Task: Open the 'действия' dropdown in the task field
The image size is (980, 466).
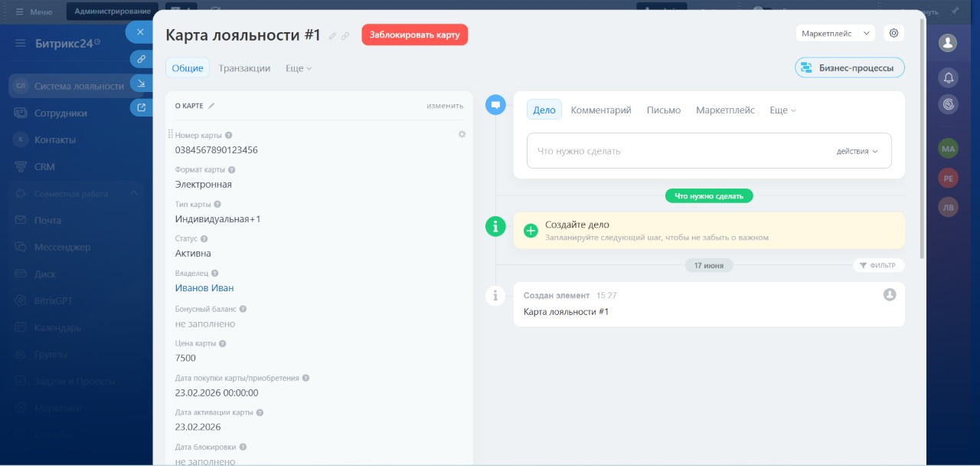Action: 857,152
